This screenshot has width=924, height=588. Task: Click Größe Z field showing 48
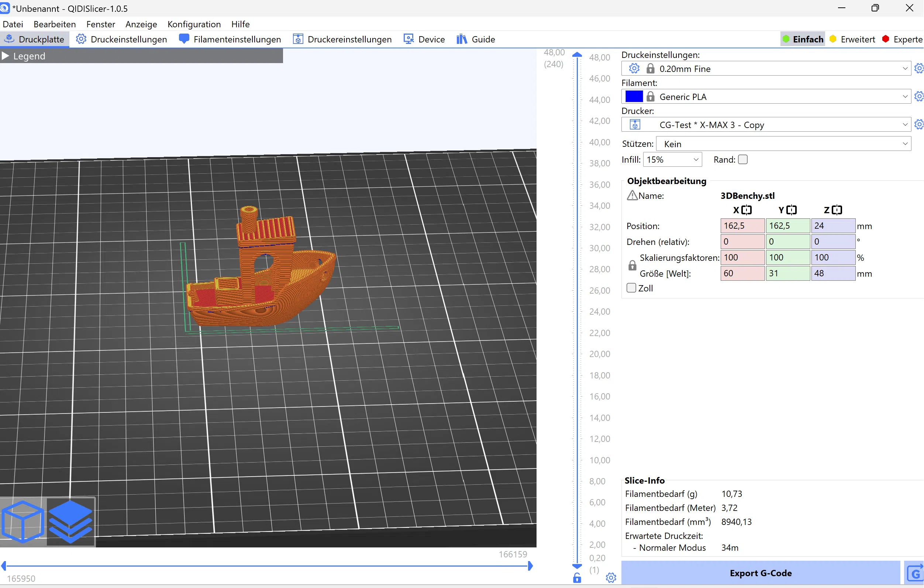point(833,273)
